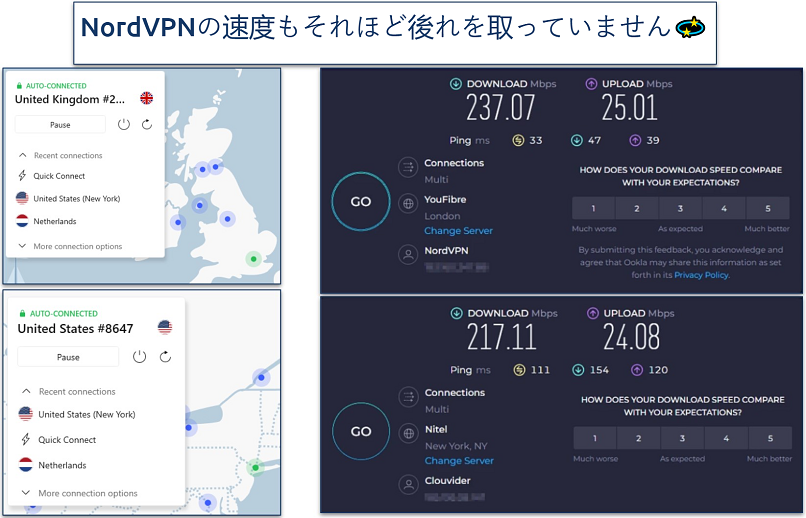This screenshot has width=806, height=518.
Task: Click the upload arrow icon beside 25.01 result
Action: pos(591,83)
